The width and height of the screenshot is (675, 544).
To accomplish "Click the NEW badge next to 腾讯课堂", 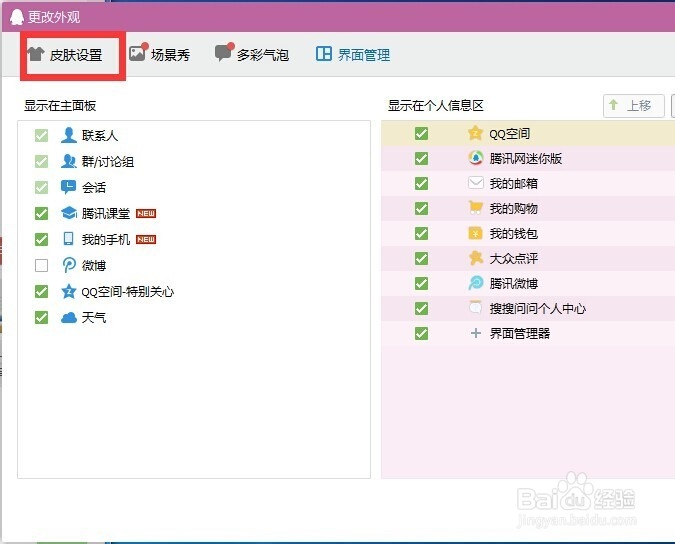I will [x=146, y=213].
